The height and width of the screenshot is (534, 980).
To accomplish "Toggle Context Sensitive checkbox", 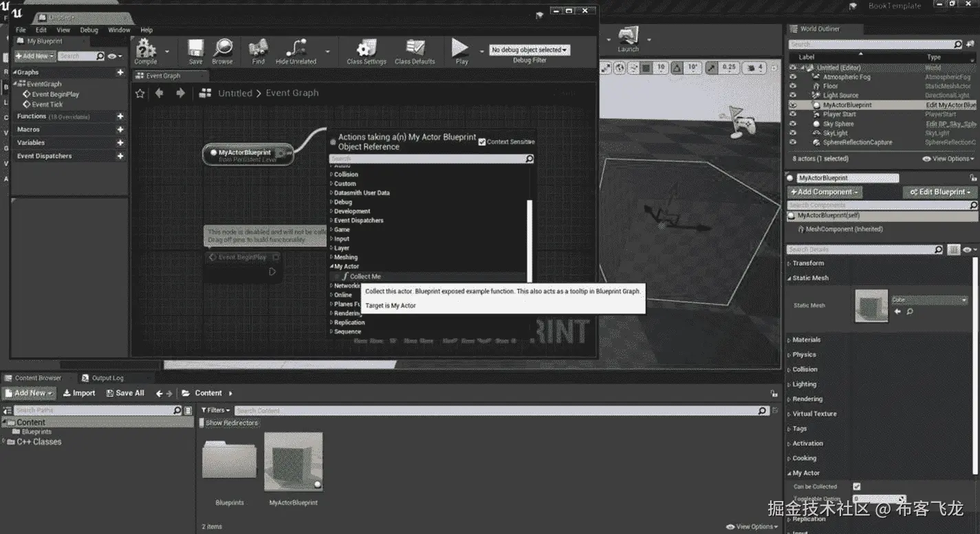I will click(482, 142).
